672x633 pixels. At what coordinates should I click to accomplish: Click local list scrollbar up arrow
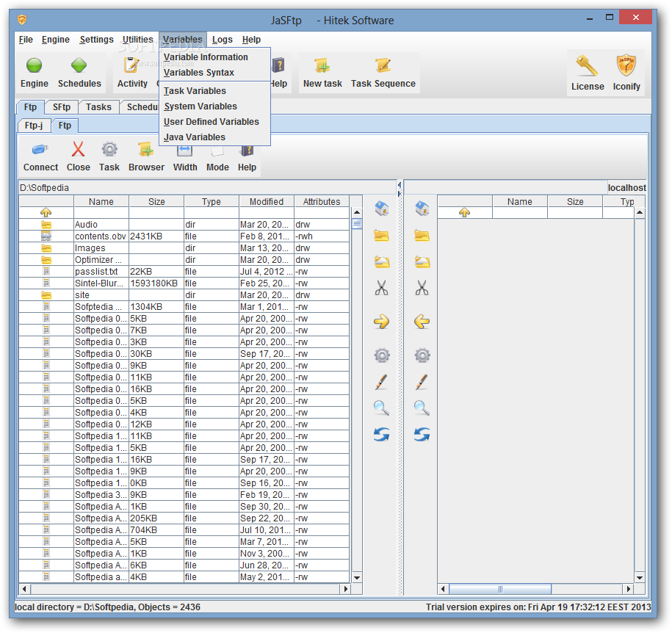(357, 212)
